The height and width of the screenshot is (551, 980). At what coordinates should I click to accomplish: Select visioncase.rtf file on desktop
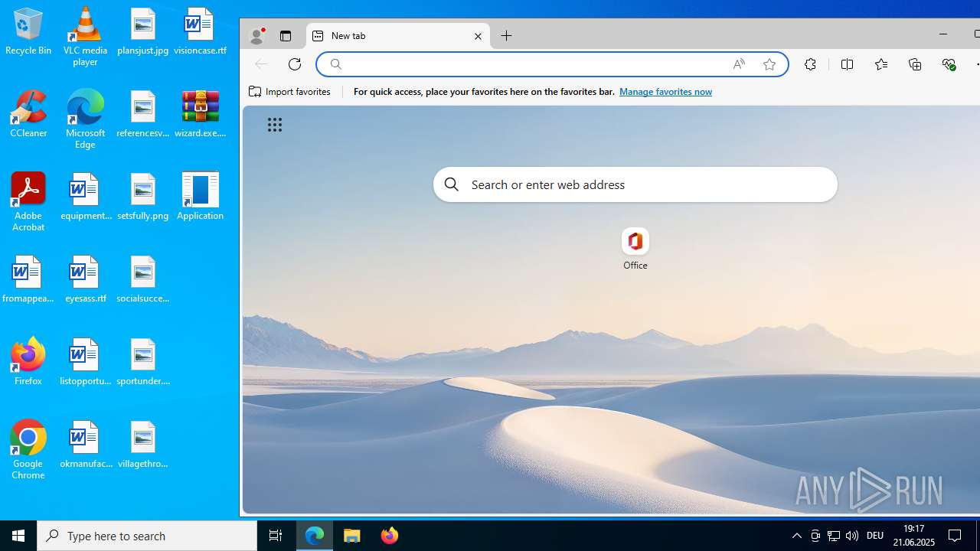point(200,31)
